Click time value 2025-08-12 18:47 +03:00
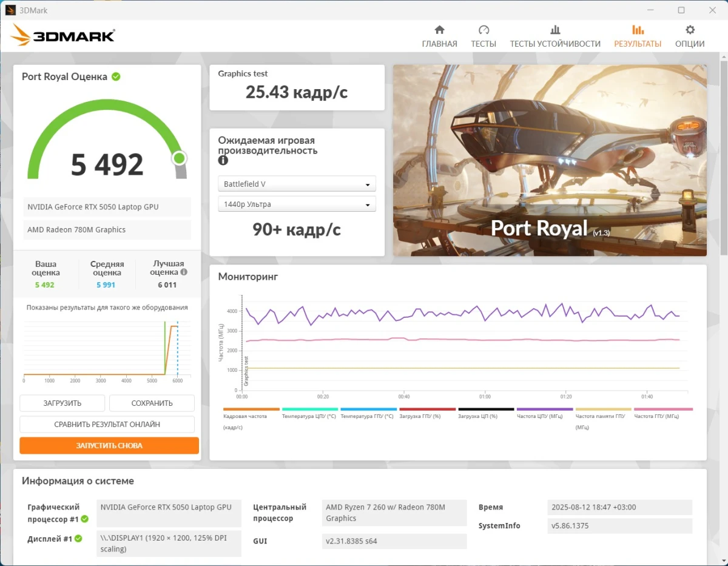 (619, 507)
